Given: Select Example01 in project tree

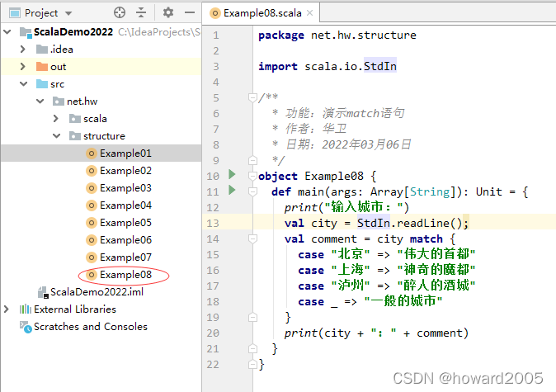Looking at the screenshot, I should point(125,153).
